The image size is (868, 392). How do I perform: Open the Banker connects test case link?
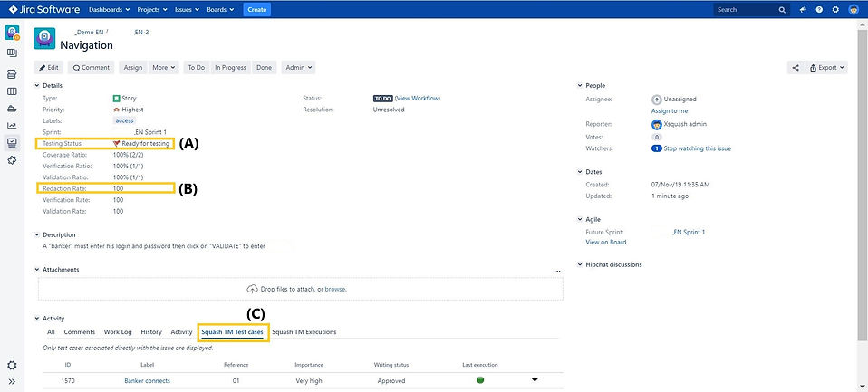[x=148, y=381]
